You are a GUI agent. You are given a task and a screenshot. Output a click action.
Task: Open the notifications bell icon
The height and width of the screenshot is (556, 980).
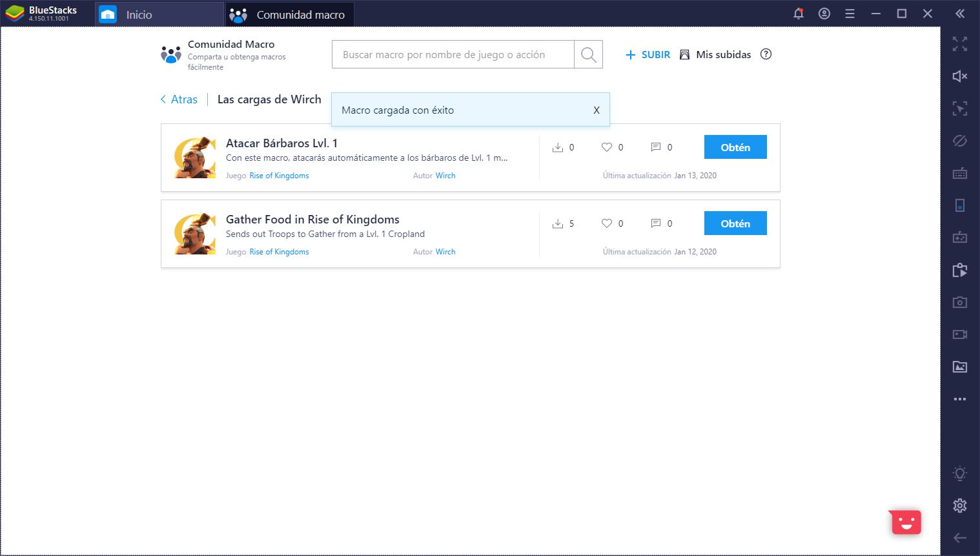tap(799, 14)
